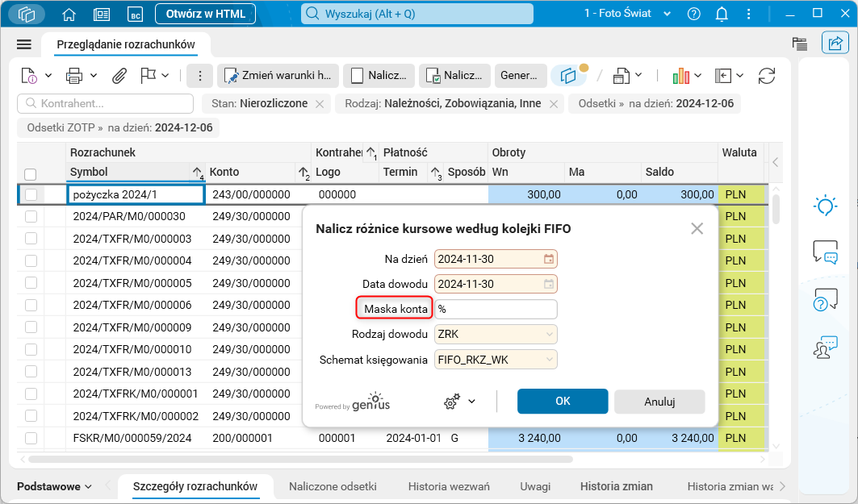Viewport: 858px width, 504px height.
Task: Open help chat question icon in sidebar
Action: point(825,299)
